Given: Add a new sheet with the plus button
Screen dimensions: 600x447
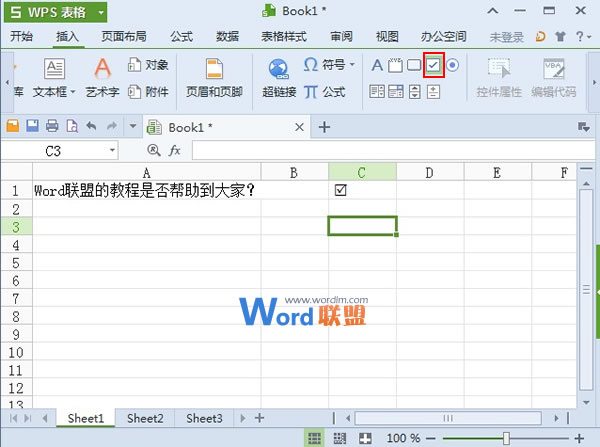Looking at the screenshot, I should (259, 418).
